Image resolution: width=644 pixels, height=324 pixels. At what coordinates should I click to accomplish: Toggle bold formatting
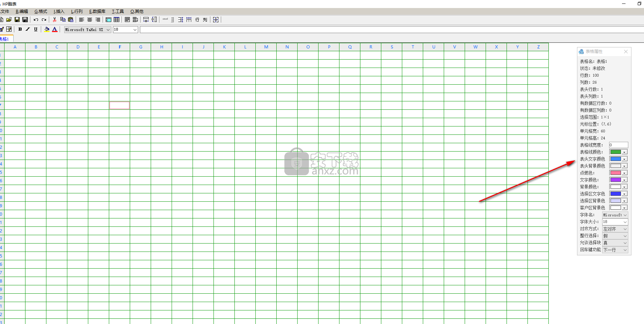[20, 29]
